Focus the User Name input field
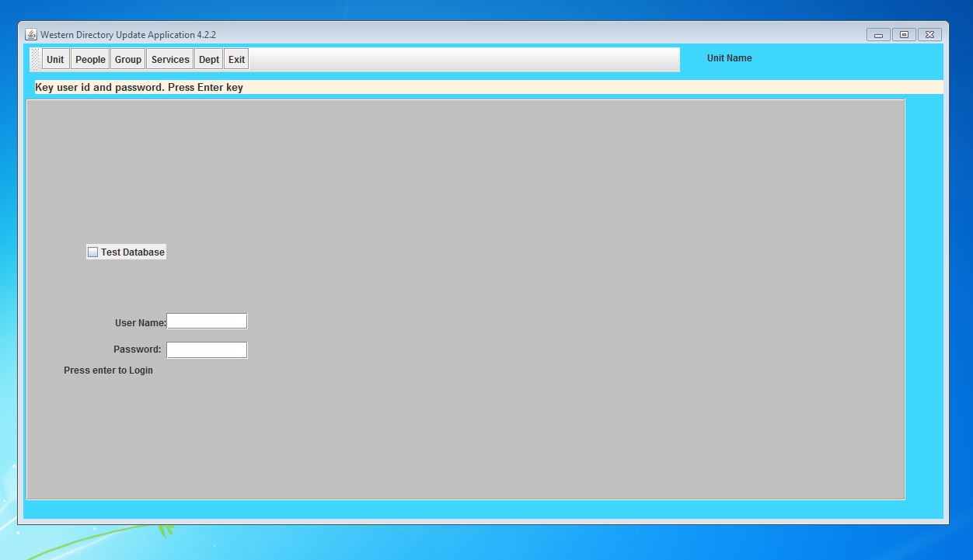This screenshot has height=560, width=973. pyautogui.click(x=207, y=322)
